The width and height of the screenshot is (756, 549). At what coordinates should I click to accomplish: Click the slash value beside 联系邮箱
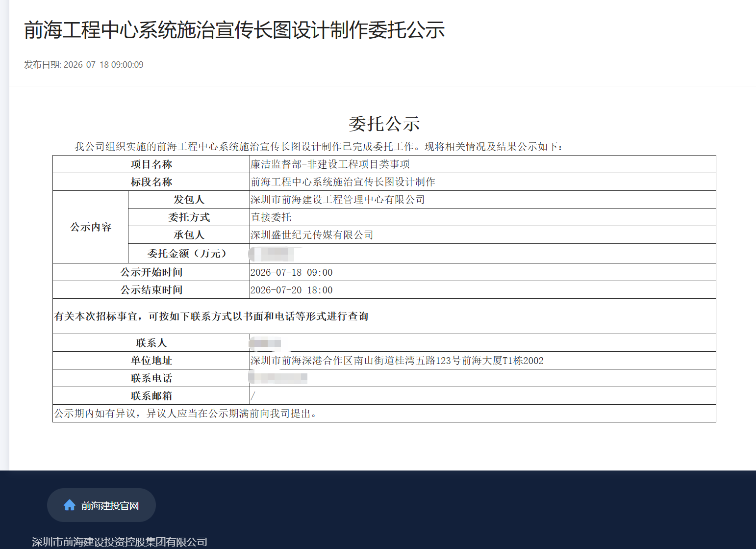point(253,396)
